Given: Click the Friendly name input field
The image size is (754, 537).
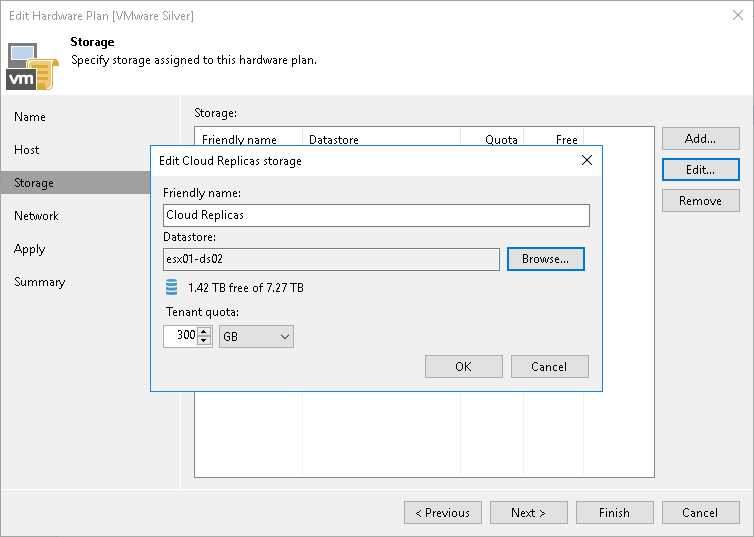Looking at the screenshot, I should (377, 215).
